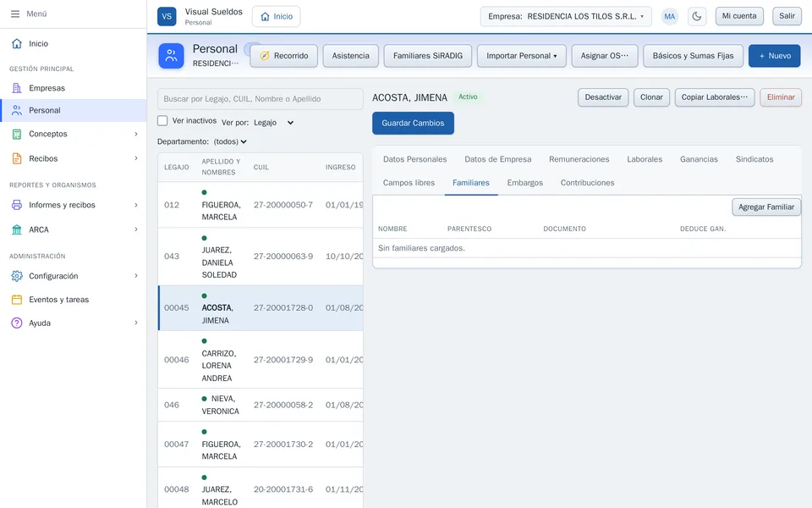Open the Importar Personal dropdown
This screenshot has height=508, width=812.
(522, 56)
